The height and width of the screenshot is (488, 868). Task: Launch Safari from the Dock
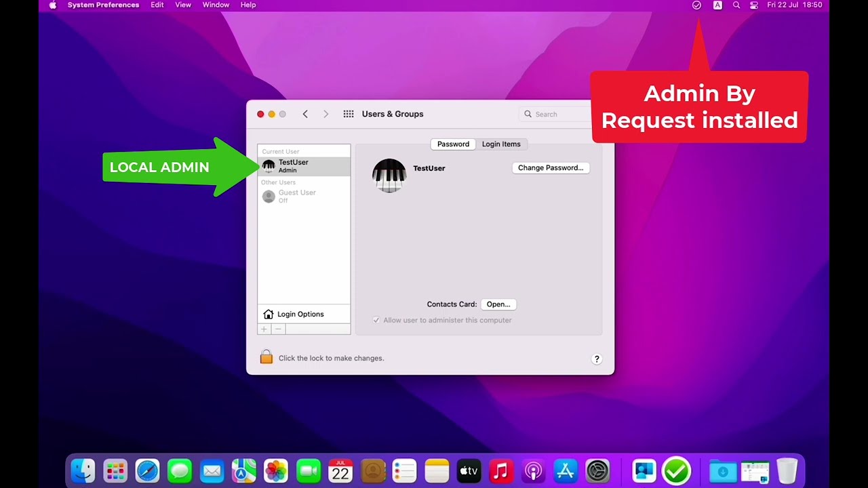click(x=147, y=470)
